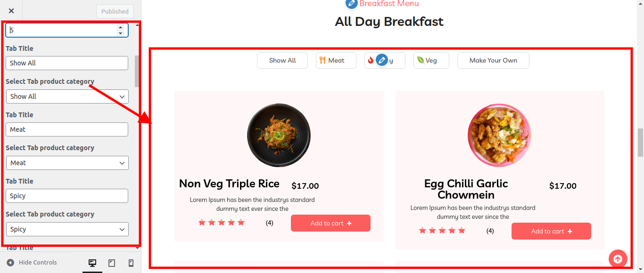
Task: Increase the number field using up arrow
Action: [x=120, y=27]
